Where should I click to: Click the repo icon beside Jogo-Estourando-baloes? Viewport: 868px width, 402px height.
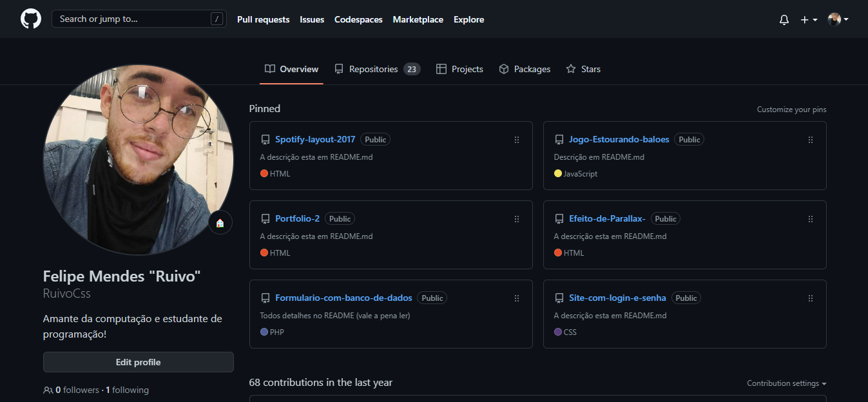click(x=559, y=140)
